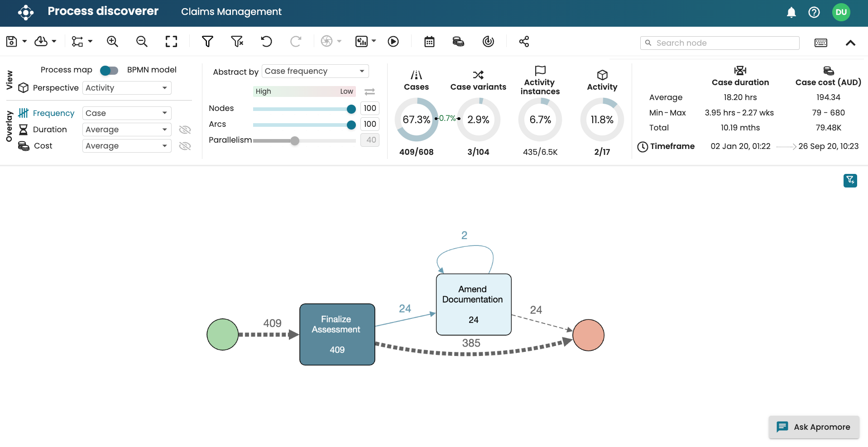The image size is (868, 447).
Task: Click the share icon
Action: coord(524,42)
